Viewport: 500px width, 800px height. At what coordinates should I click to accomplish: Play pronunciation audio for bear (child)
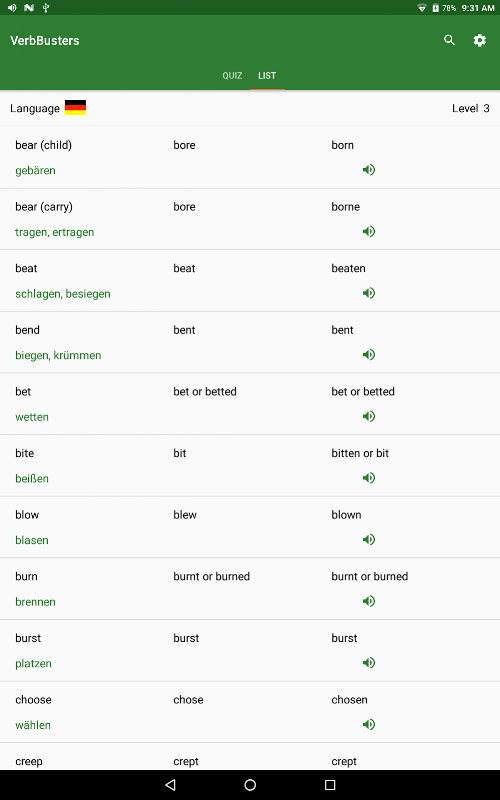click(x=369, y=170)
